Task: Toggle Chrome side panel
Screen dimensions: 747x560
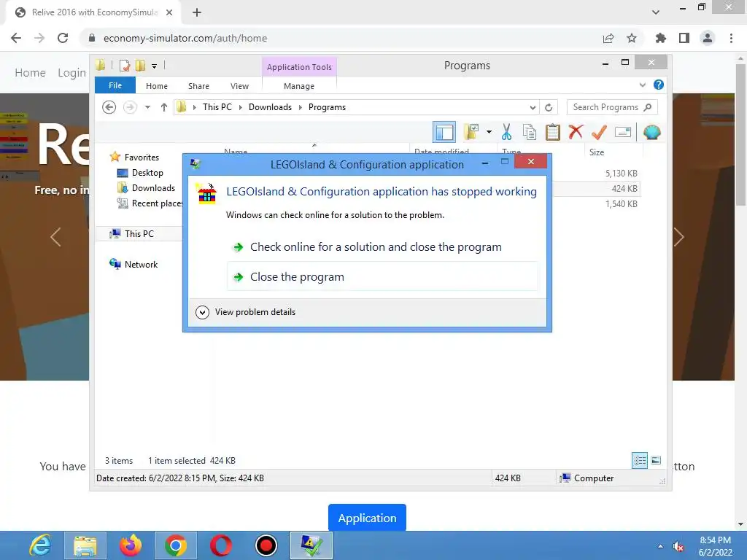Action: (x=684, y=38)
